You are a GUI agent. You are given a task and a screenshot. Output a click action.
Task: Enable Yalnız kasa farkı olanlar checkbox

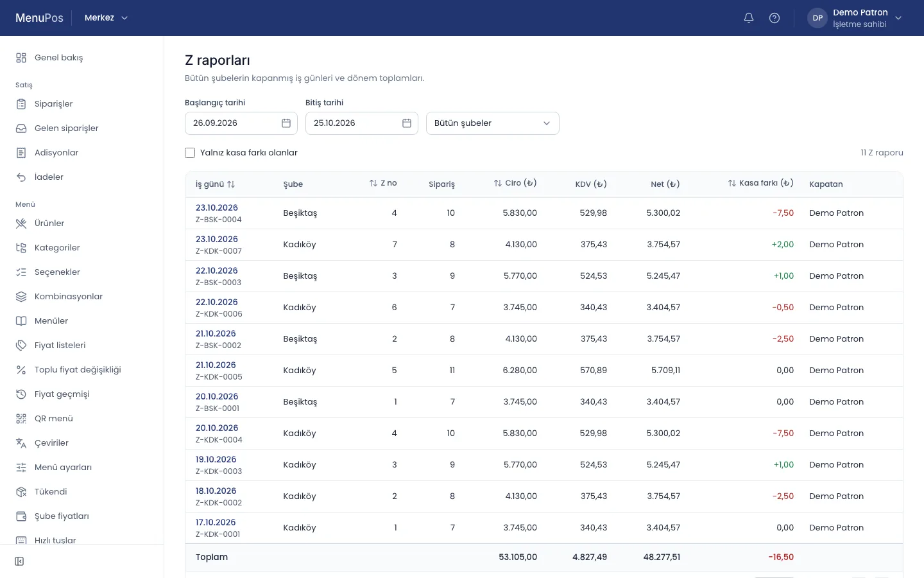tap(190, 153)
